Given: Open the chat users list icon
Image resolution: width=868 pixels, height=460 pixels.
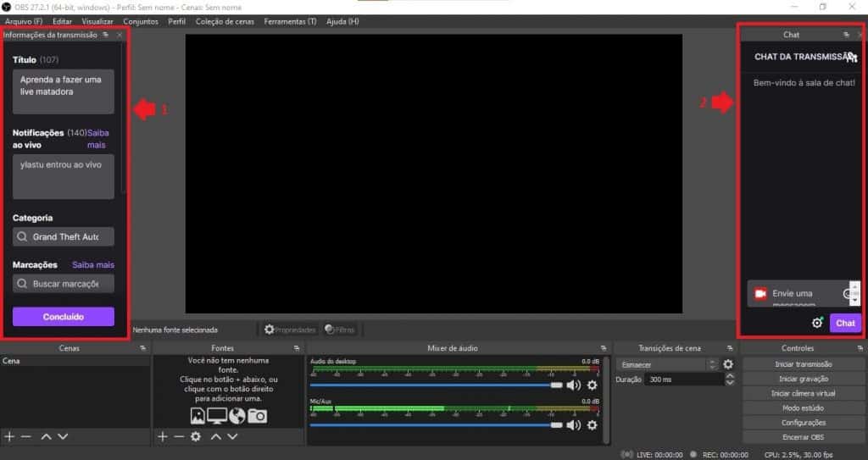Looking at the screenshot, I should click(x=851, y=57).
